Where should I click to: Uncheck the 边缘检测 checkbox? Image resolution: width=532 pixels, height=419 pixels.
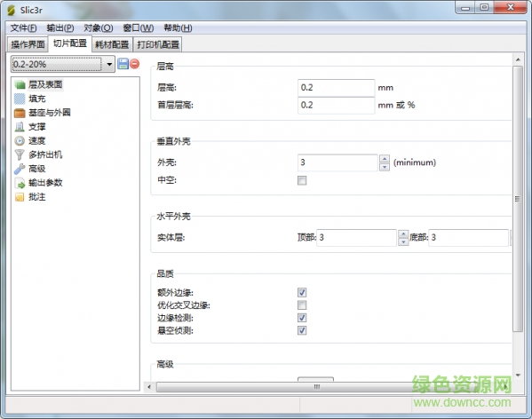point(302,318)
